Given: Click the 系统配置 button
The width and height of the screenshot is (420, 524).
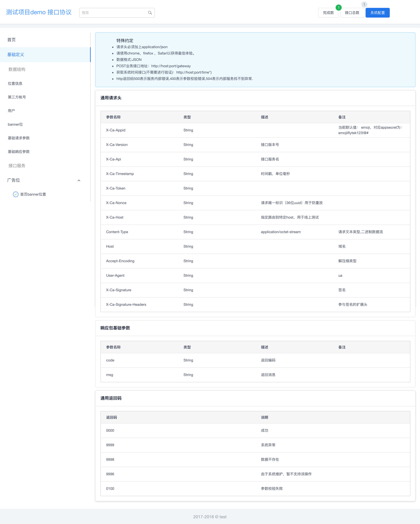Looking at the screenshot, I should (x=377, y=13).
